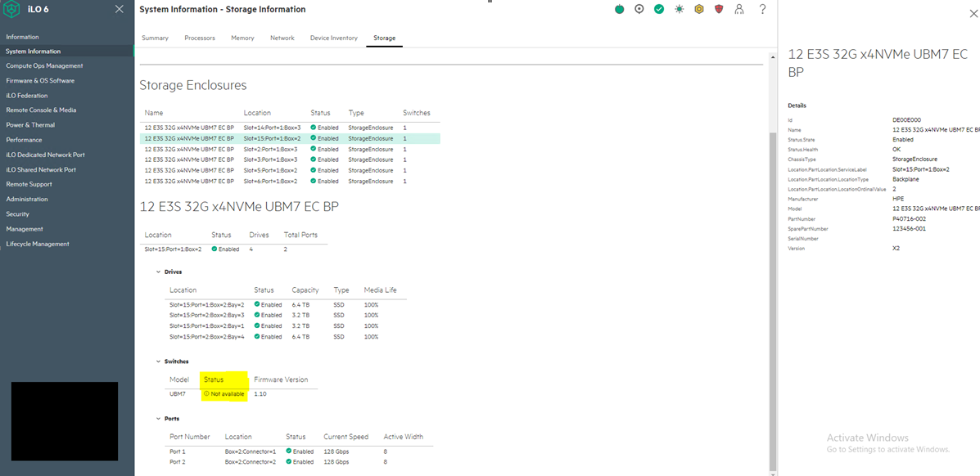Viewport: 980px width, 476px height.
Task: Click the black server console thumbnail
Action: tap(65, 422)
